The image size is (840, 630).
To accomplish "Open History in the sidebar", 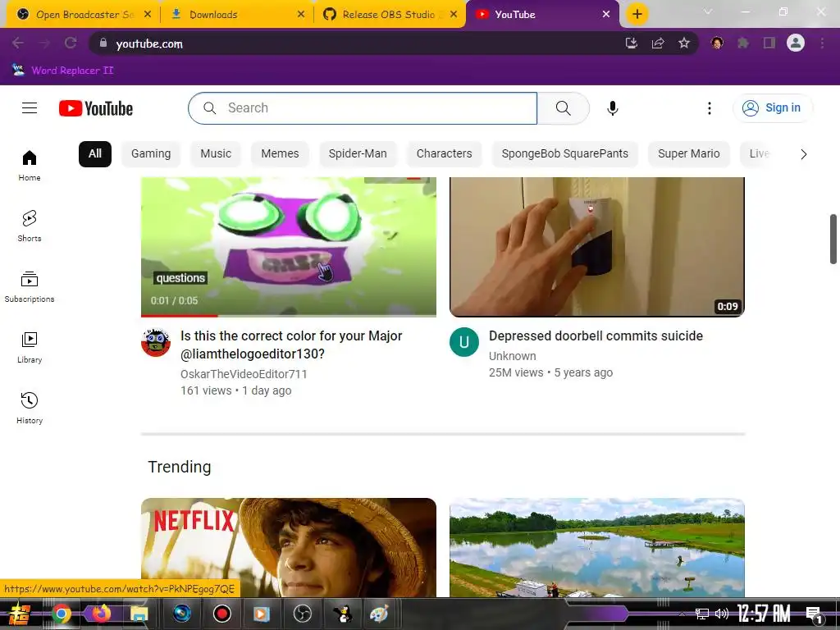I will point(30,409).
